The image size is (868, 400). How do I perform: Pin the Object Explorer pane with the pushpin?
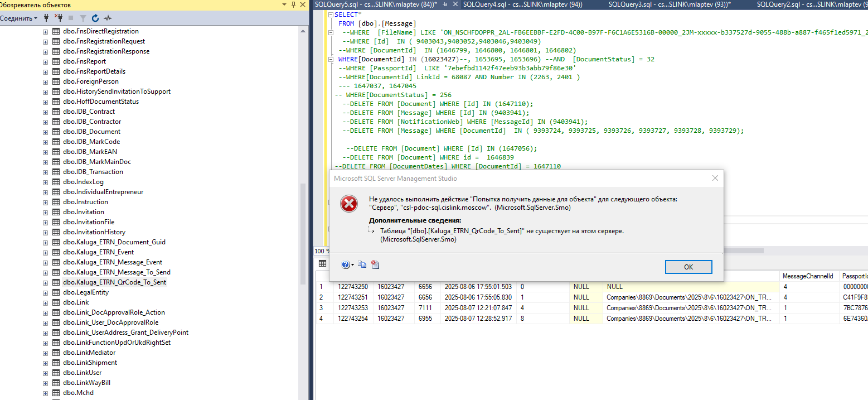(294, 4)
